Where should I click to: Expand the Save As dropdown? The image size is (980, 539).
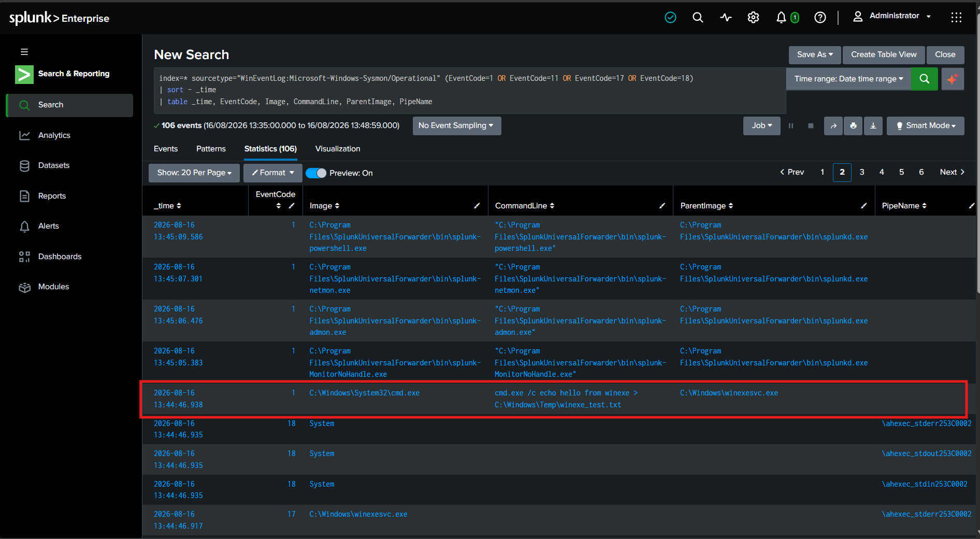[815, 55]
